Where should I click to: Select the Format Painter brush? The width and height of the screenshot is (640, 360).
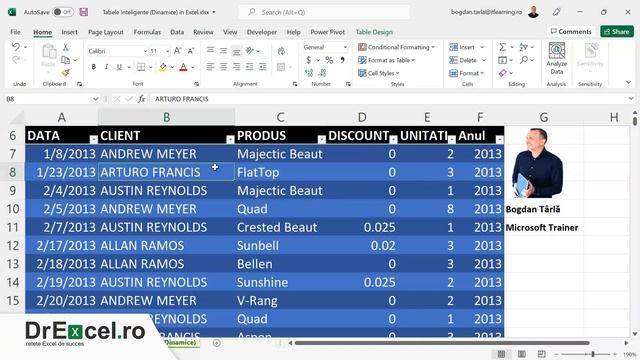[x=65, y=73]
